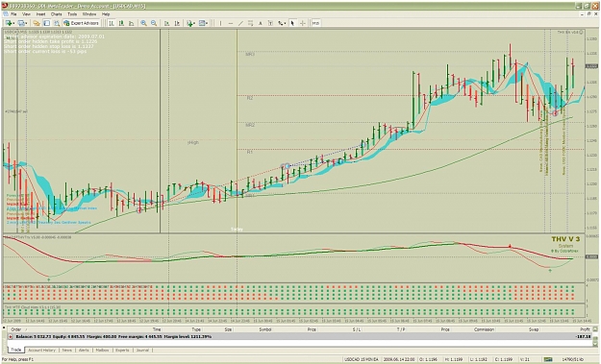Viewport: 601px width, 364px height.
Task: Switch to the Account History tab
Action: tap(41, 350)
